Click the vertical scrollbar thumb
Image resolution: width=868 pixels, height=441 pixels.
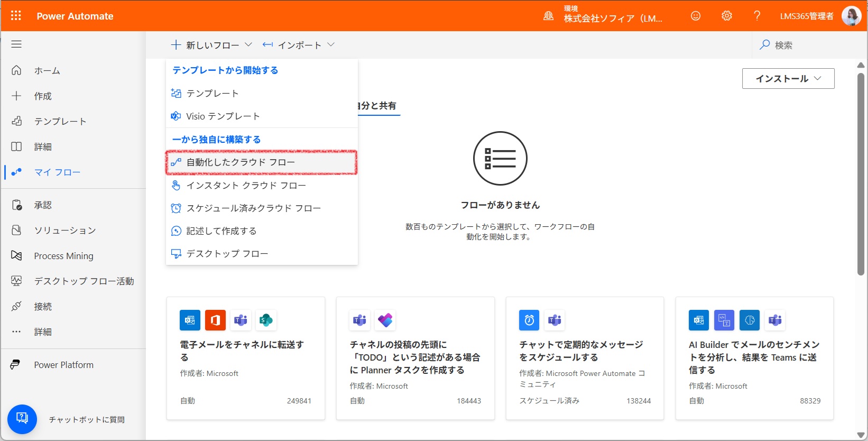click(861, 174)
